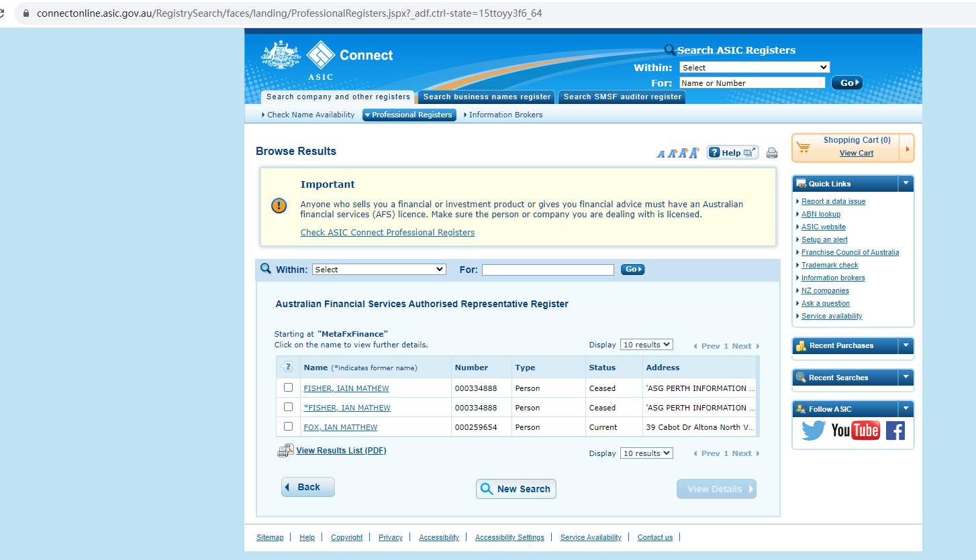Click the browser address bar lock icon
This screenshot has height=560, width=976.
[x=26, y=13]
